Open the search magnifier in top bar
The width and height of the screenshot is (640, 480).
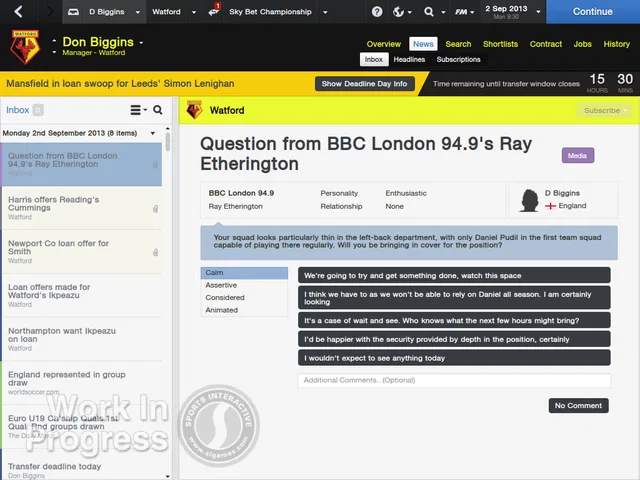coord(429,12)
